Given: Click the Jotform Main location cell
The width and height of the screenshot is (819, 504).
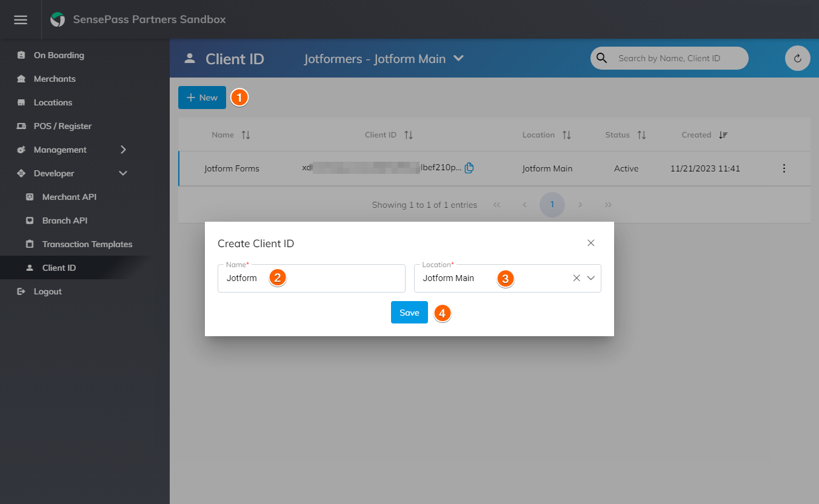Looking at the screenshot, I should (547, 168).
